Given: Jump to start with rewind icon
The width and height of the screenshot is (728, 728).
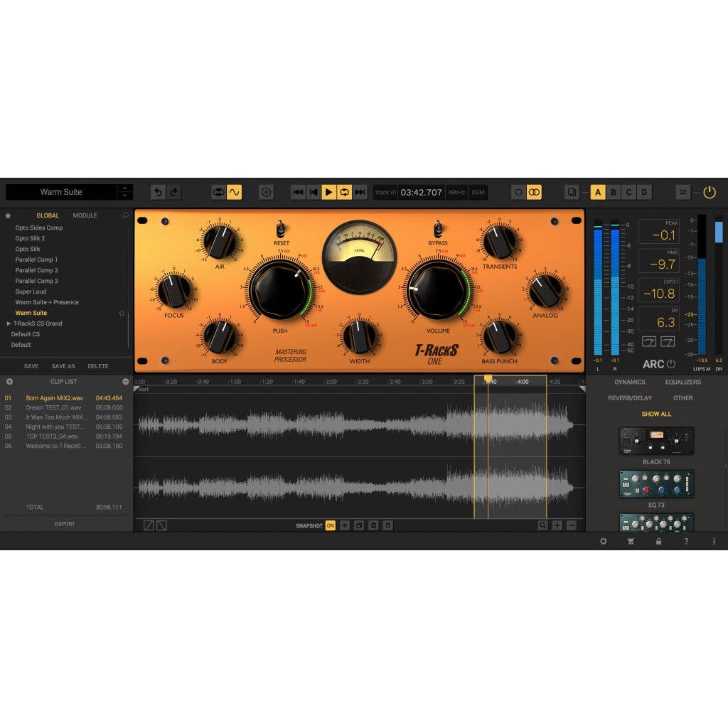Looking at the screenshot, I should pos(299,191).
